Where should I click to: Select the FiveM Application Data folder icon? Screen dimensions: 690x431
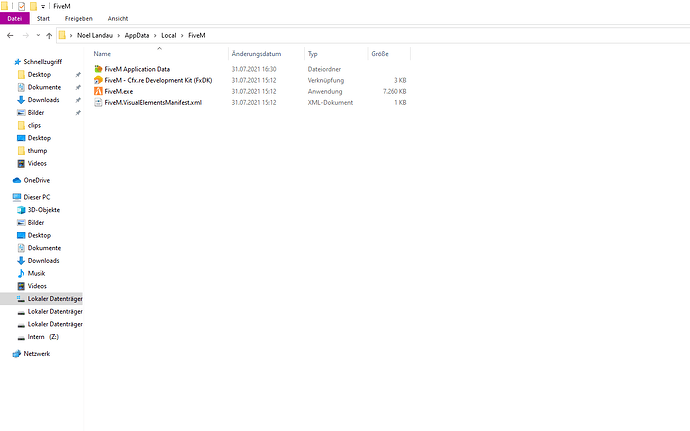(98, 69)
